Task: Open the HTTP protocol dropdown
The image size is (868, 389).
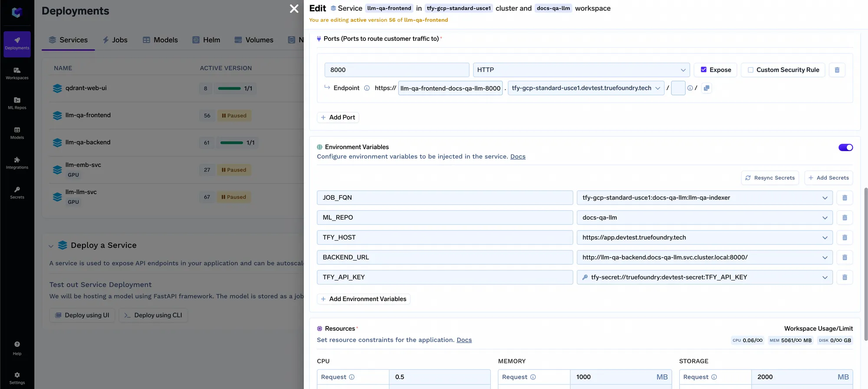Action: click(x=581, y=70)
